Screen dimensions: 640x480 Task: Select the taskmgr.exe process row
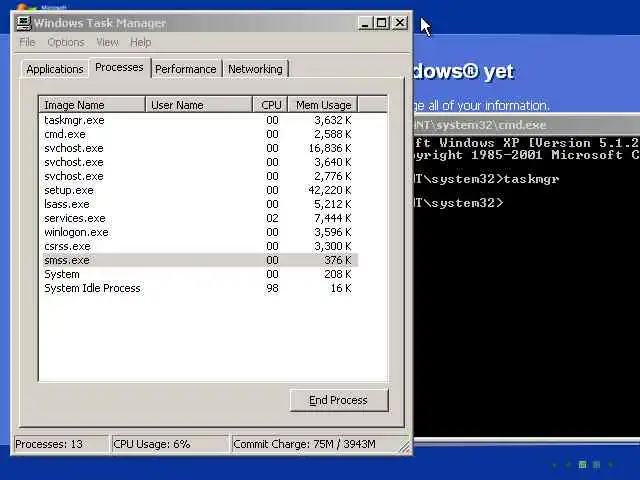(x=199, y=120)
